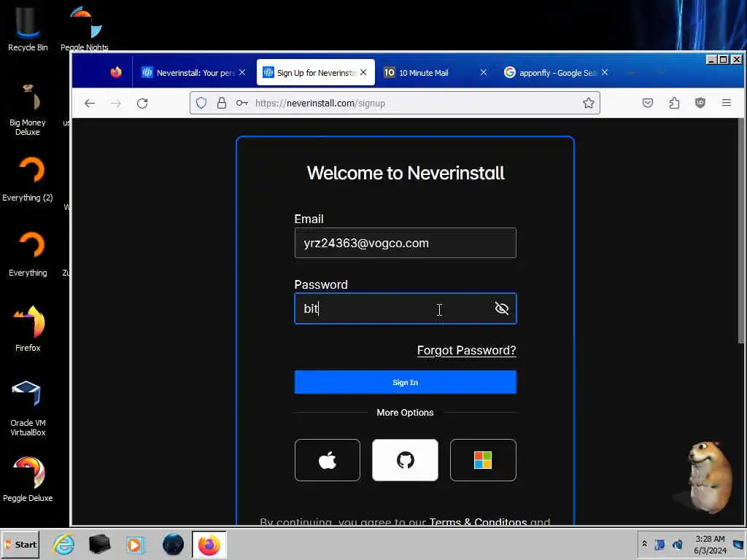Click the padlock site security icon

point(222,103)
